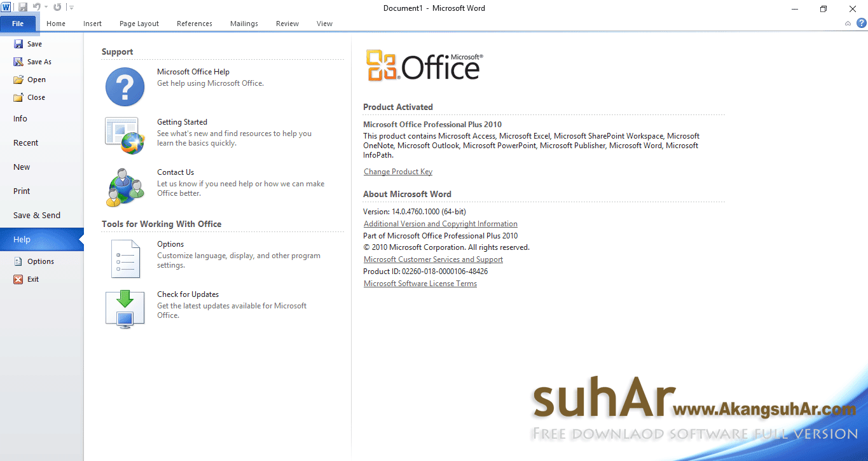Open the File tab
Screen dimensions: 868x461
tap(18, 24)
